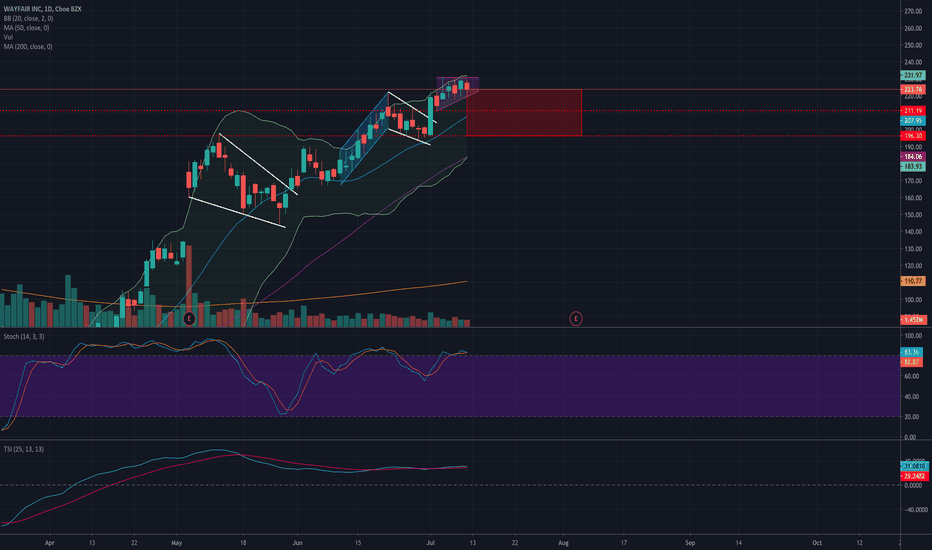The height and width of the screenshot is (550, 932).
Task: Click the 183.93 price label
Action: [x=913, y=166]
